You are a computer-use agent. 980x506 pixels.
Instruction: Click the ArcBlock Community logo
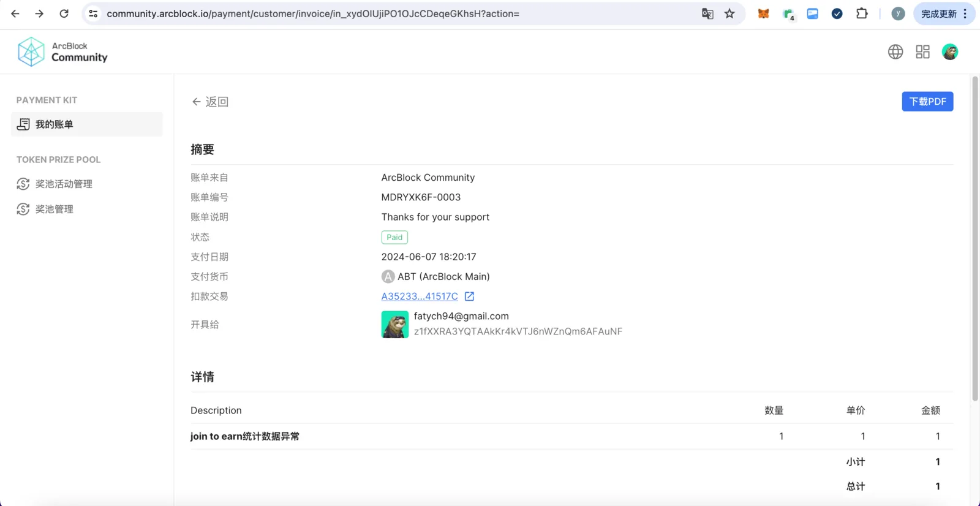[x=62, y=51]
